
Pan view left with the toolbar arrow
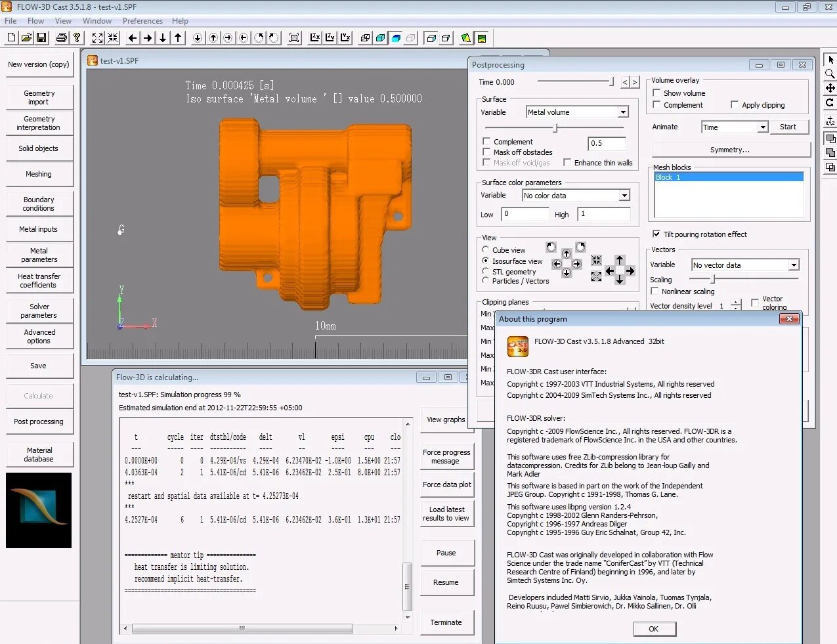(x=132, y=38)
